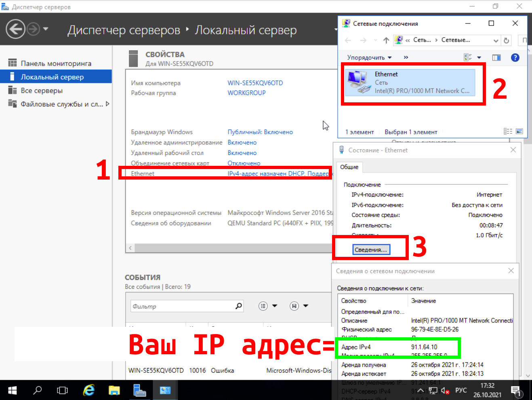Select event row with ID 10016
The width and height of the screenshot is (532, 400).
tap(230, 370)
